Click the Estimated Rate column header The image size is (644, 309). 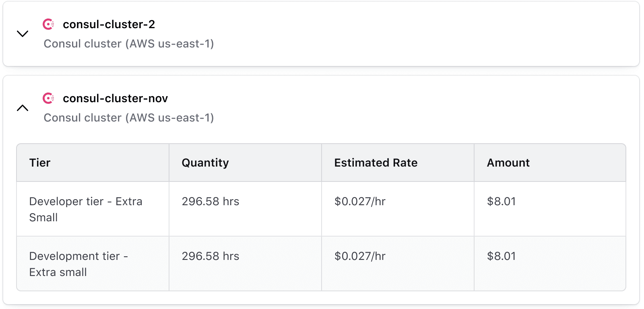[376, 163]
